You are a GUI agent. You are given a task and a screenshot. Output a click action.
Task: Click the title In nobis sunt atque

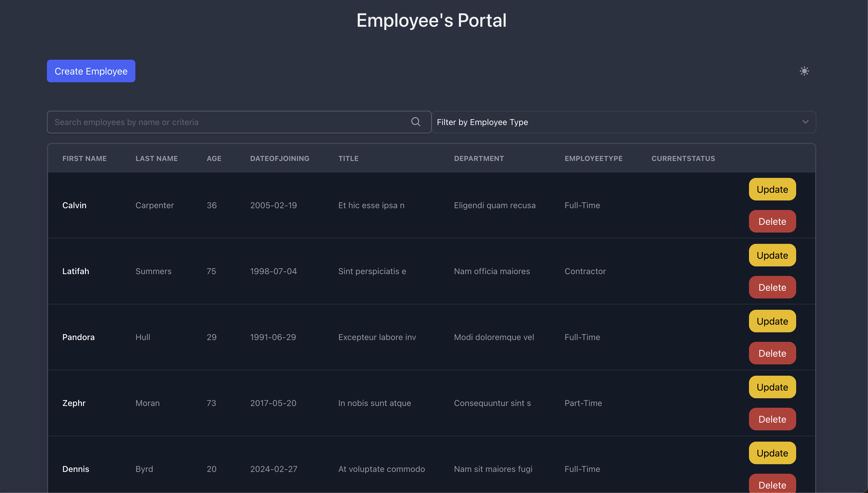[375, 403]
